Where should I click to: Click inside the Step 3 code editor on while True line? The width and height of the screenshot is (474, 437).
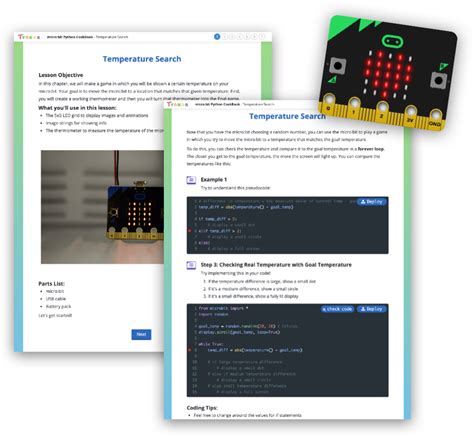point(211,344)
